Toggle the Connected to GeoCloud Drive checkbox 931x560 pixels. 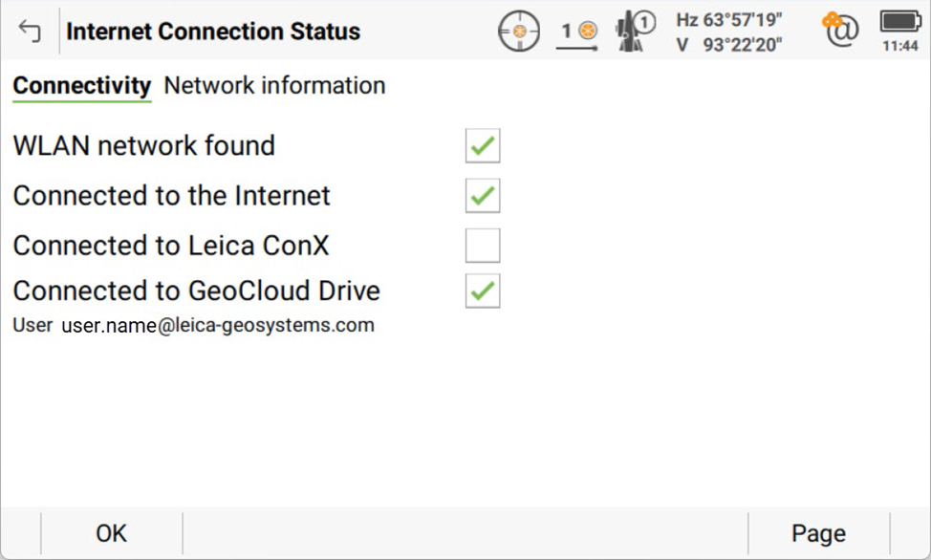483,291
